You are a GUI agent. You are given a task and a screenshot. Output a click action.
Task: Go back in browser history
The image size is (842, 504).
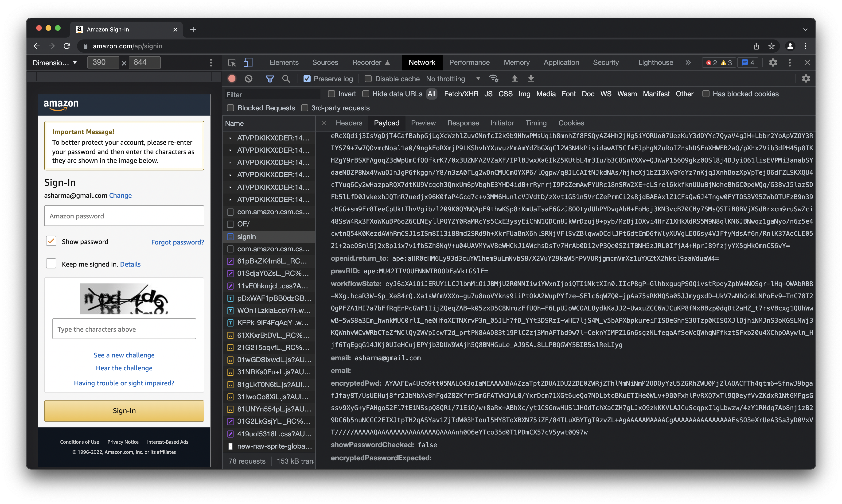tap(37, 46)
